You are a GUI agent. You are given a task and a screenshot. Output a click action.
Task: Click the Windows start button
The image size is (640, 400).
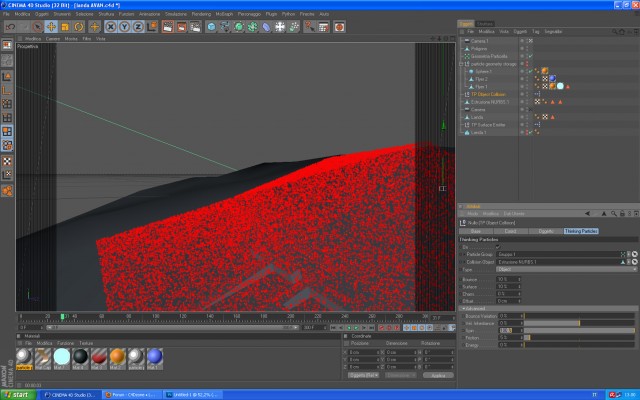click(18, 395)
